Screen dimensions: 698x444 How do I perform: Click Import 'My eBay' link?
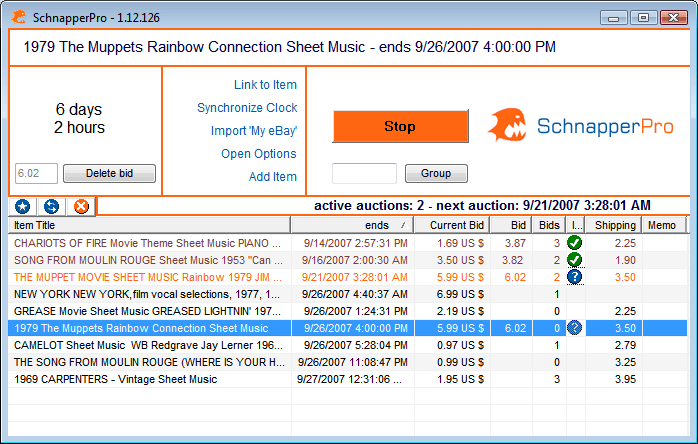click(254, 131)
